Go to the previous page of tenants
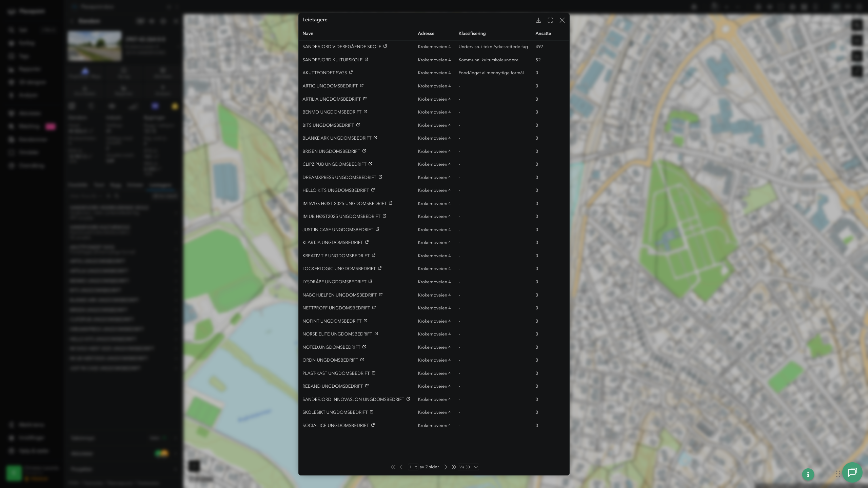The height and width of the screenshot is (488, 868). [x=401, y=467]
